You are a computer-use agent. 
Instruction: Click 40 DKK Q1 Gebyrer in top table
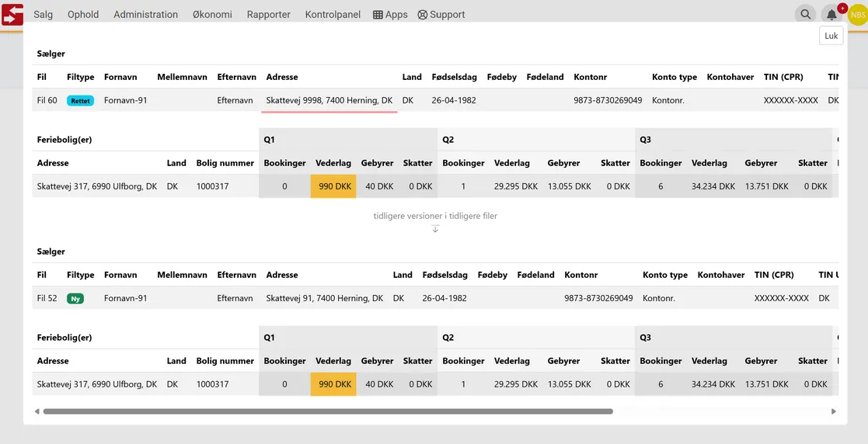click(x=378, y=186)
